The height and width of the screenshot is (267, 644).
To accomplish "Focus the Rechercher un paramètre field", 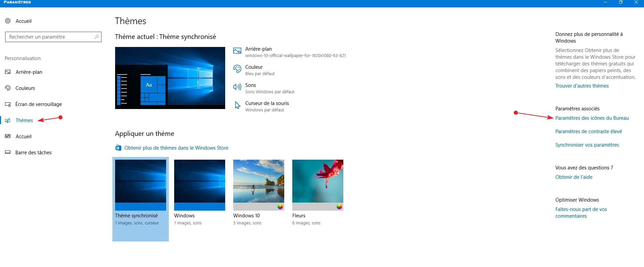I will click(x=53, y=37).
